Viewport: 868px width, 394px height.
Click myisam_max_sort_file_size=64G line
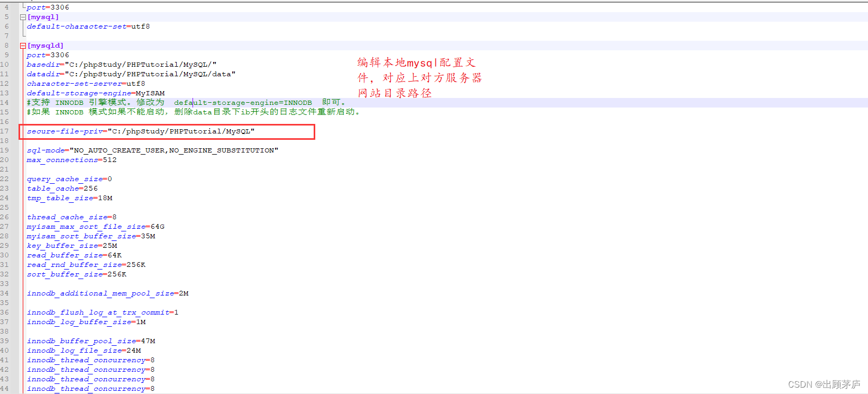pos(96,227)
